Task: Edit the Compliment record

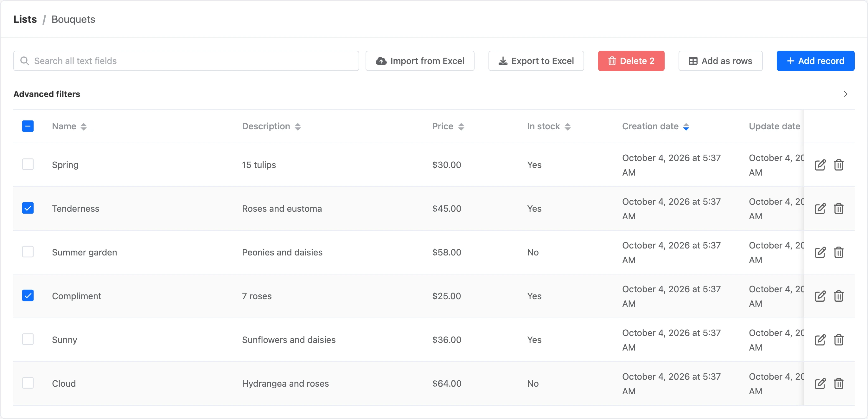Action: pos(820,296)
